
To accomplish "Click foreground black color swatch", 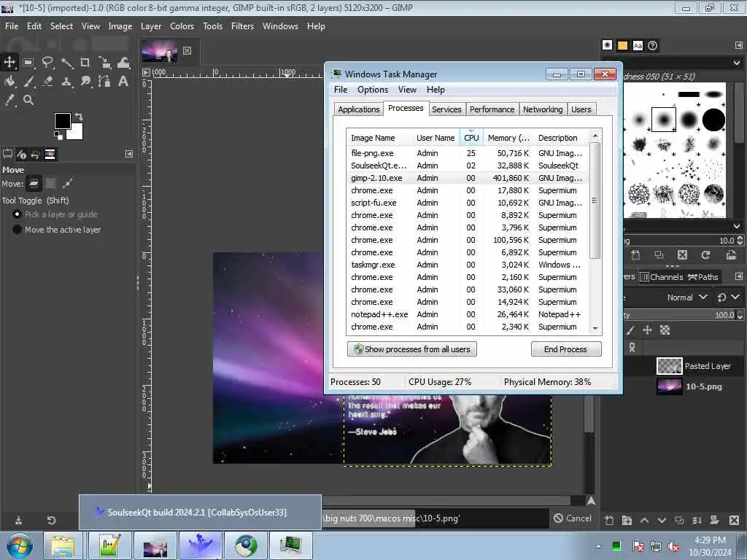I will 63,121.
